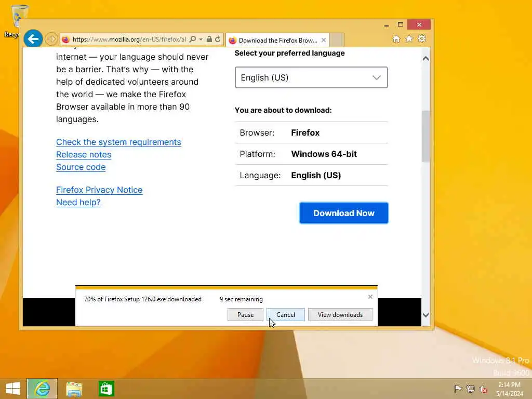The height and width of the screenshot is (399, 532).
Task: Open the Release notes link
Action: 84,155
